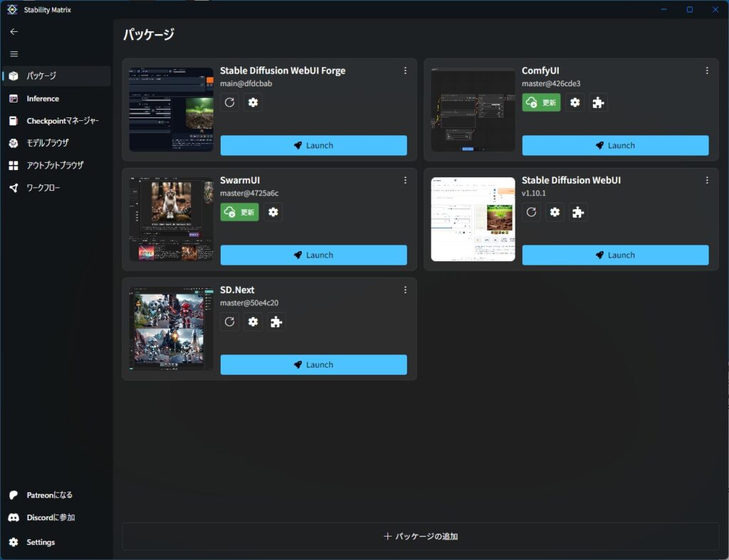Click the refresh icon for SD.Next
The height and width of the screenshot is (560, 729).
pos(229,322)
